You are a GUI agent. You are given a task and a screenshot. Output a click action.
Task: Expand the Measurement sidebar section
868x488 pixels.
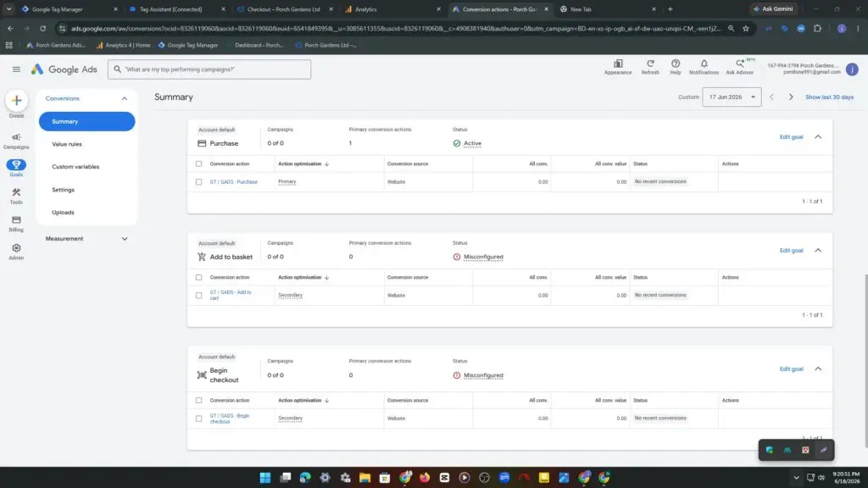tap(125, 238)
